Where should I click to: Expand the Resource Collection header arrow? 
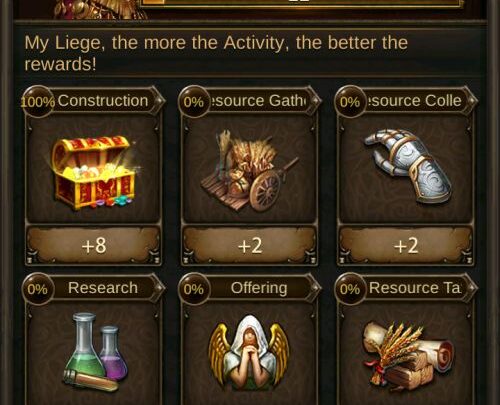click(470, 100)
